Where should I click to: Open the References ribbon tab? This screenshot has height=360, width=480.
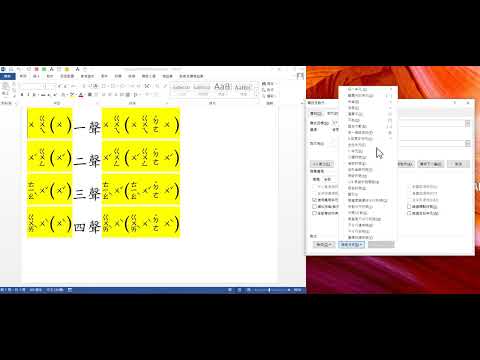point(87,76)
